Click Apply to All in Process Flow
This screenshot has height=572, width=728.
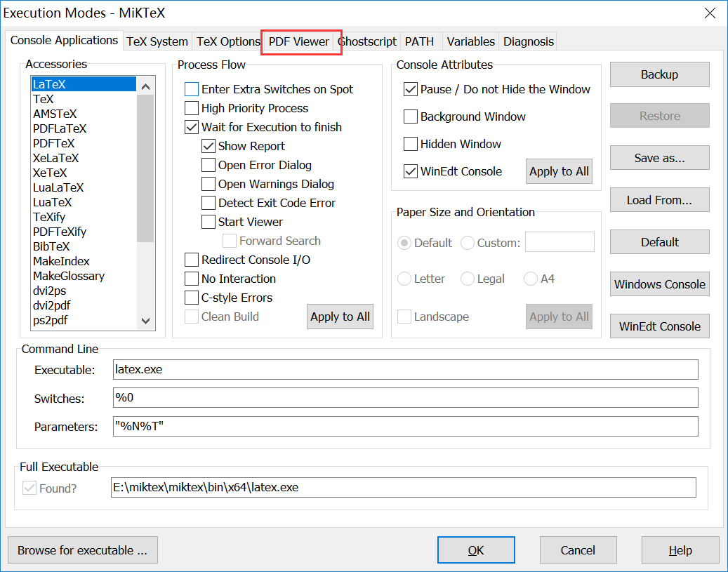pos(340,317)
